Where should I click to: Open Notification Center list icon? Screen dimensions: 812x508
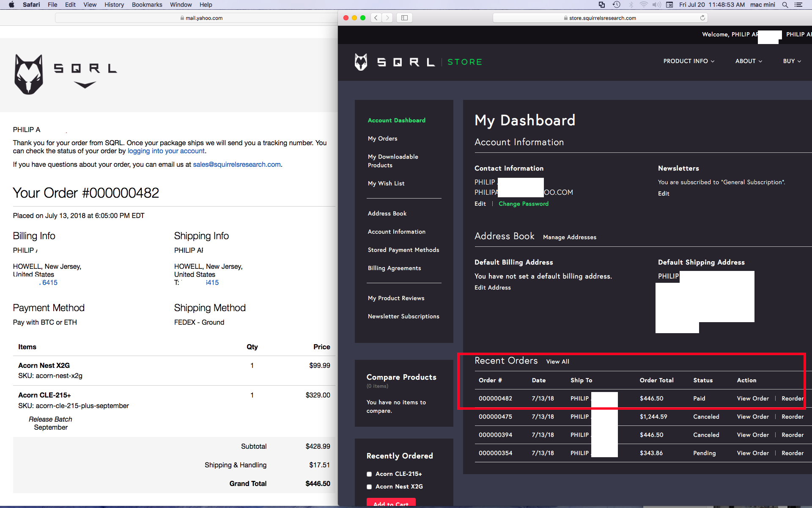coord(798,5)
